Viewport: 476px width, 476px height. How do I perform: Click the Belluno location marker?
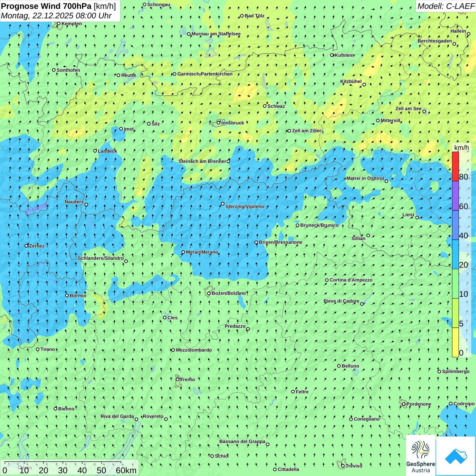339,366
